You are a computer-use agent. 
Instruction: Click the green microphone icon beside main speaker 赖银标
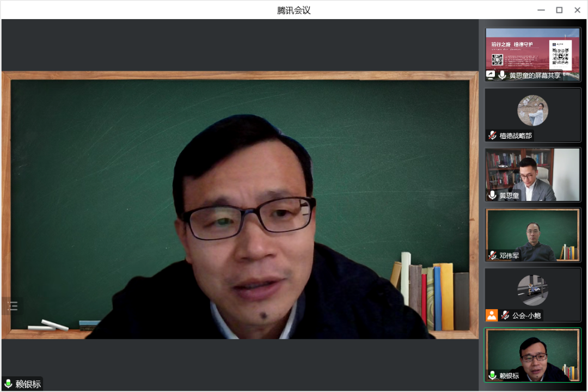(9, 384)
